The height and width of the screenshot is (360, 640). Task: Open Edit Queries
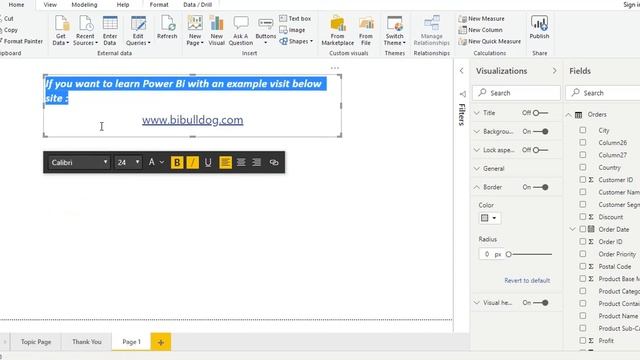138,31
